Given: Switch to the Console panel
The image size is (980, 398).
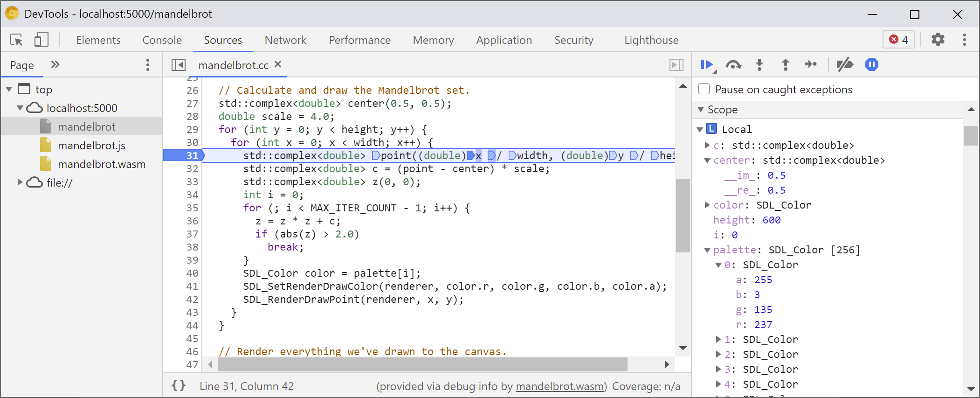Looking at the screenshot, I should (x=162, y=40).
